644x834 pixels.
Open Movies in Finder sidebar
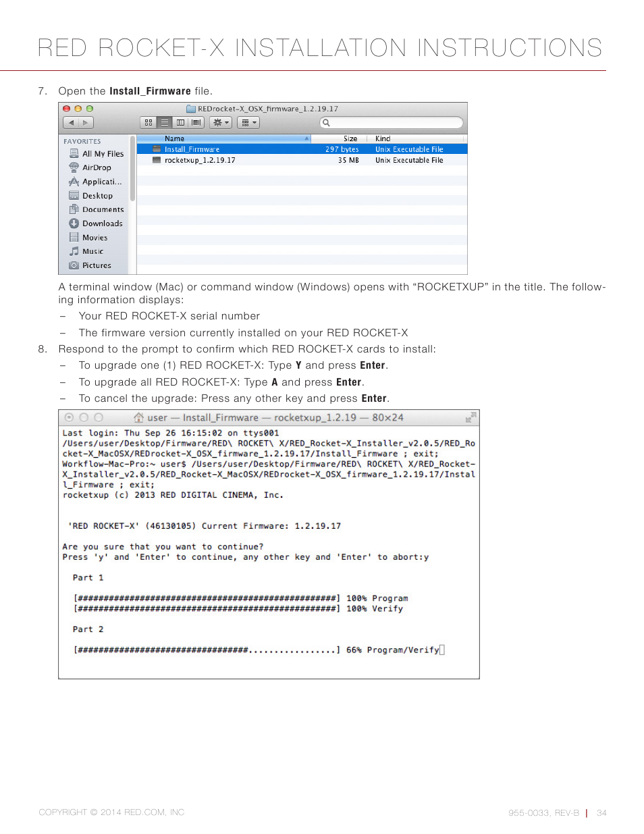click(x=88, y=238)
